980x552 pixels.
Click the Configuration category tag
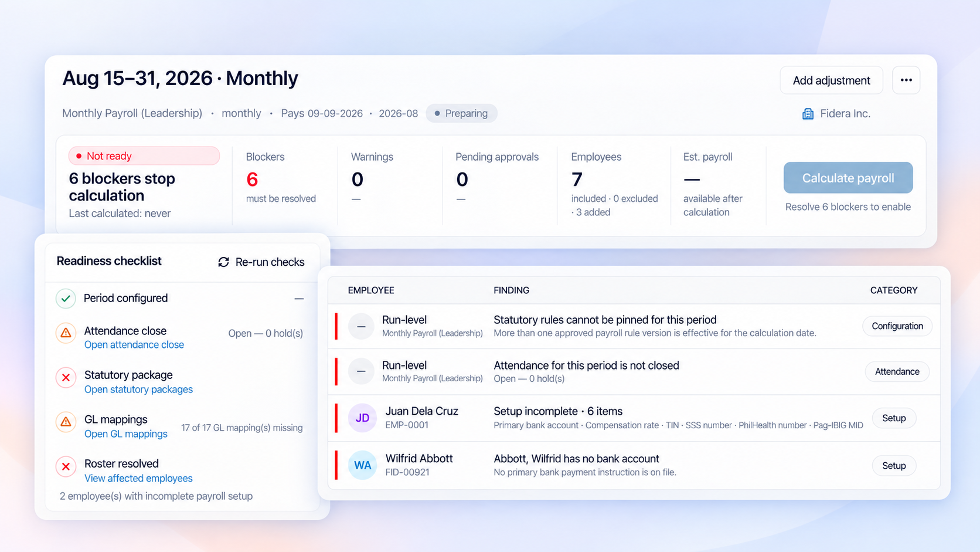click(x=897, y=326)
